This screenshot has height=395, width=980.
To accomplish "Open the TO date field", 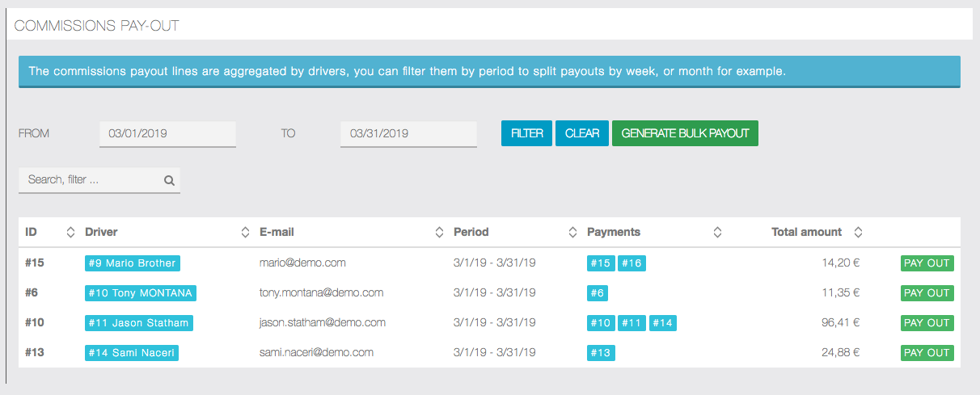I will [408, 134].
